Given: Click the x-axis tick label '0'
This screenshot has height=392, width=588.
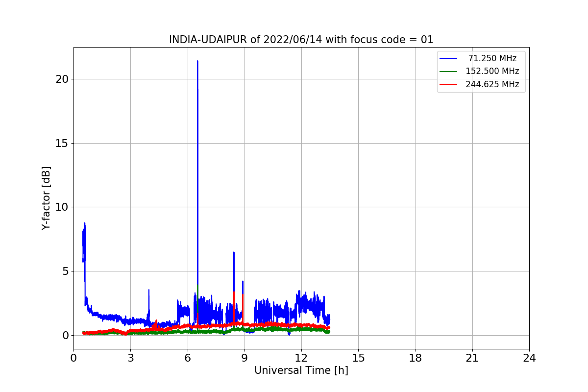Looking at the screenshot, I should (x=73, y=358).
